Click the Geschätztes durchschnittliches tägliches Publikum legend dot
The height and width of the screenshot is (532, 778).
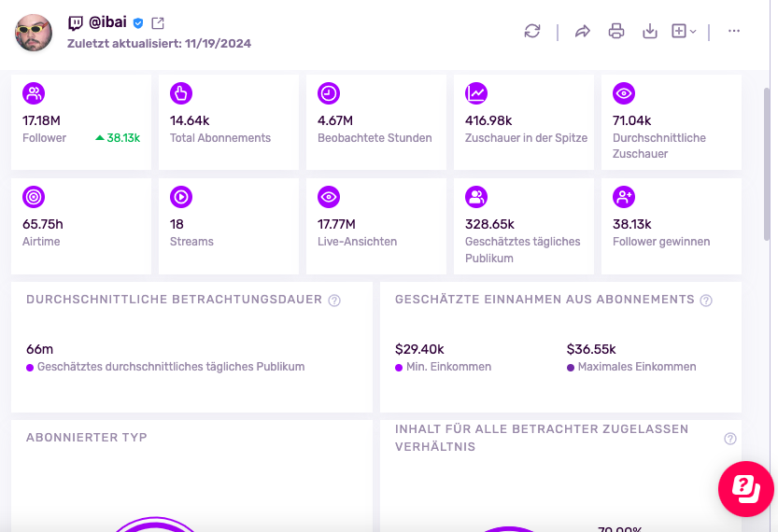pos(30,368)
